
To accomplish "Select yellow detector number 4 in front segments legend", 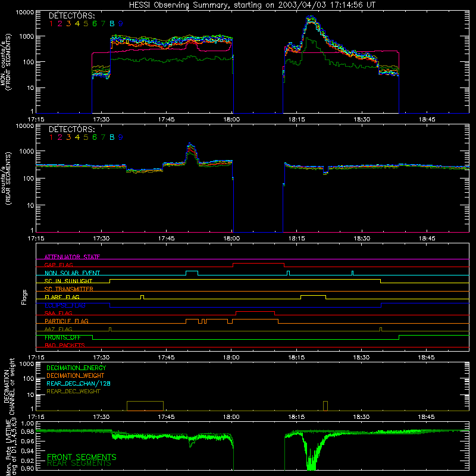I will click(77, 24).
